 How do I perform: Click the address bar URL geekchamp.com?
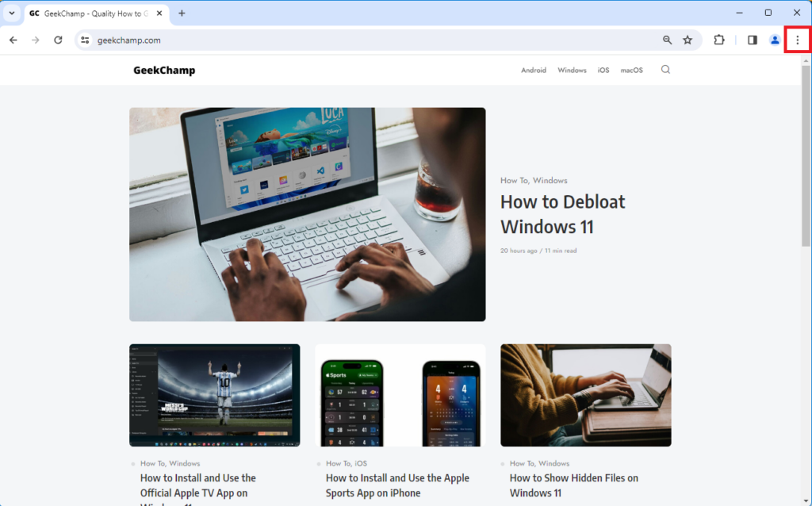pyautogui.click(x=129, y=40)
